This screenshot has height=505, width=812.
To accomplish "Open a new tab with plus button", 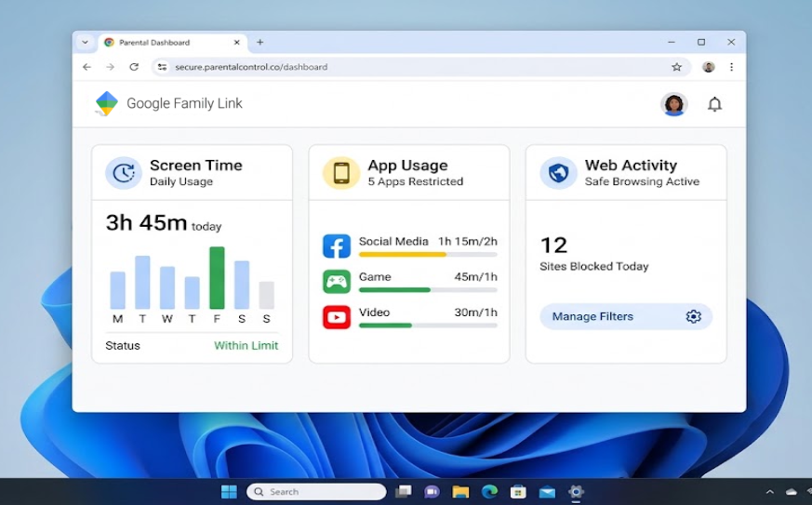I will coord(260,43).
